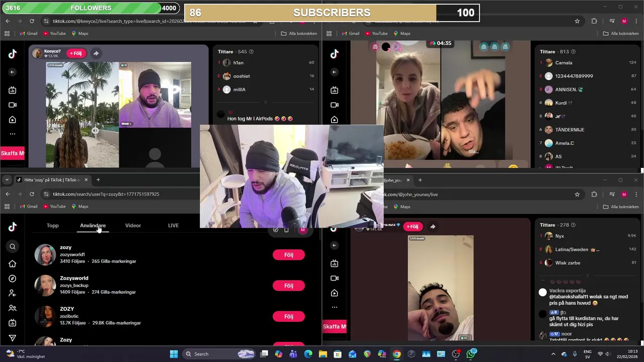
Task: Open the LIVE TV icon in zozy search window sidebar
Action: pos(13,323)
